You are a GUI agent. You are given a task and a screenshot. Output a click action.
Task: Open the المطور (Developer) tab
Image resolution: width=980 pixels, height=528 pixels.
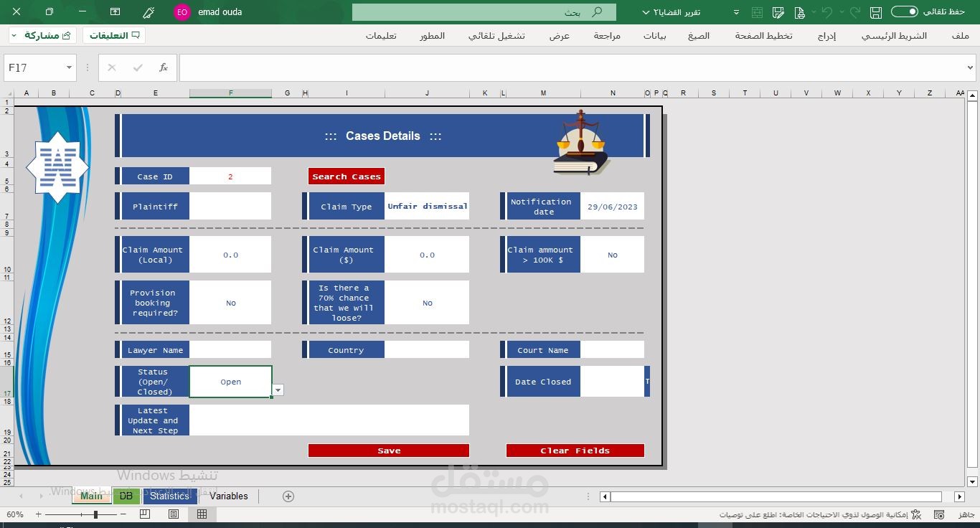(x=433, y=36)
